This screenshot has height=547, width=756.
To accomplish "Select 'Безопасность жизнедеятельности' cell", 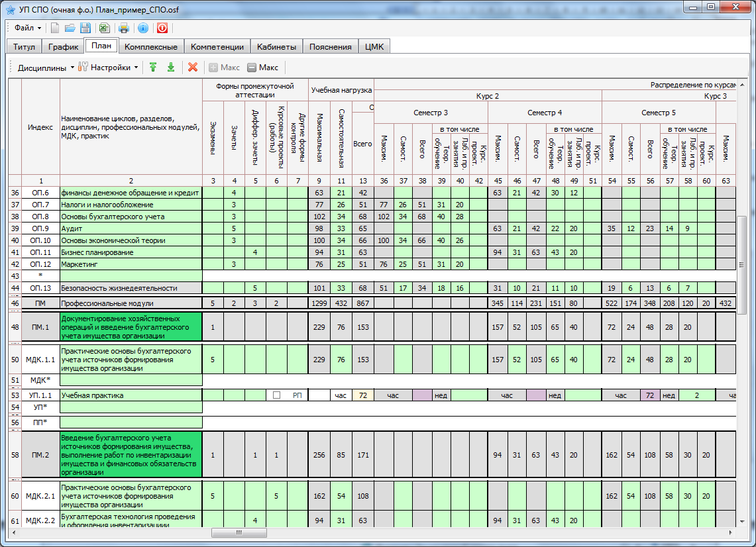I will point(131,288).
